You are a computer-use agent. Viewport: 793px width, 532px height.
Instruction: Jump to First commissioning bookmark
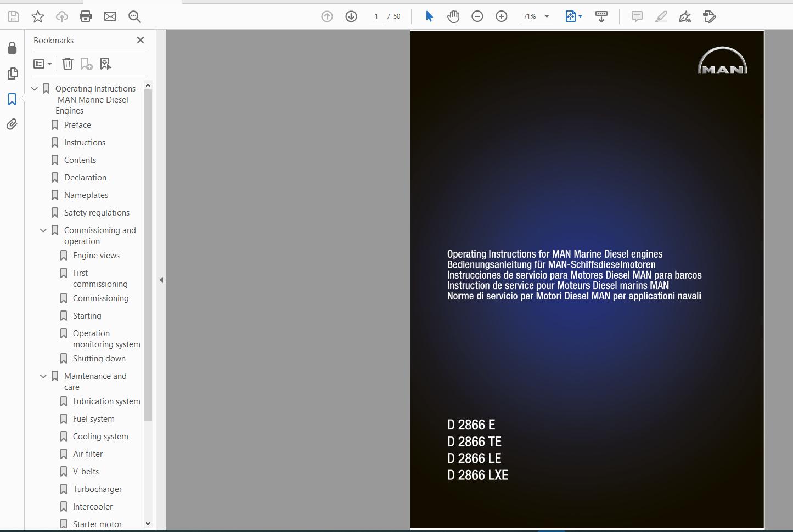click(x=100, y=279)
